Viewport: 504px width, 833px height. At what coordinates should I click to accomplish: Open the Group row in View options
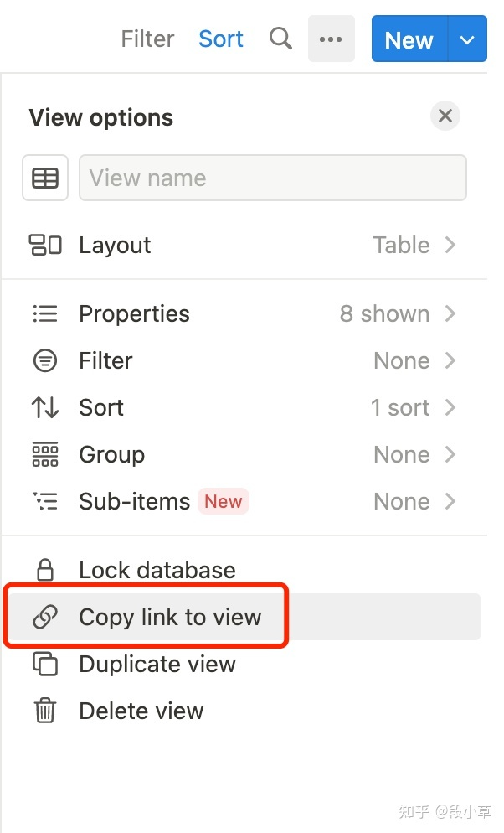tap(244, 454)
